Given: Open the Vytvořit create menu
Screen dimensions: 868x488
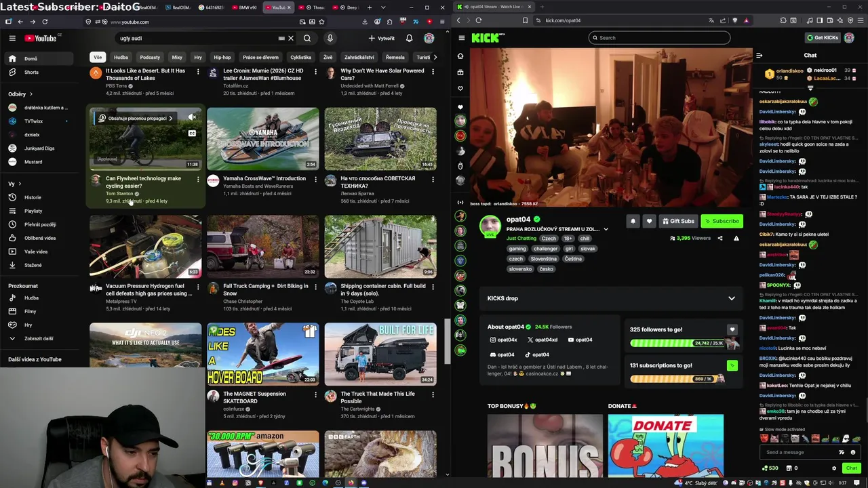Looking at the screenshot, I should [382, 39].
